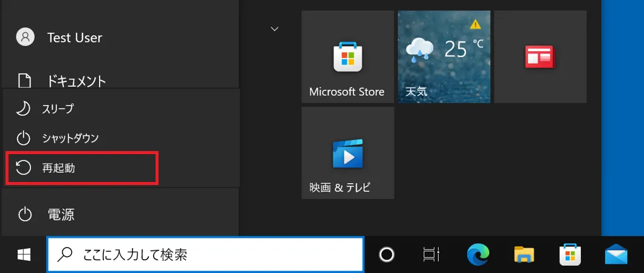Open Task View from the taskbar
The height and width of the screenshot is (273, 644).
coord(431,255)
